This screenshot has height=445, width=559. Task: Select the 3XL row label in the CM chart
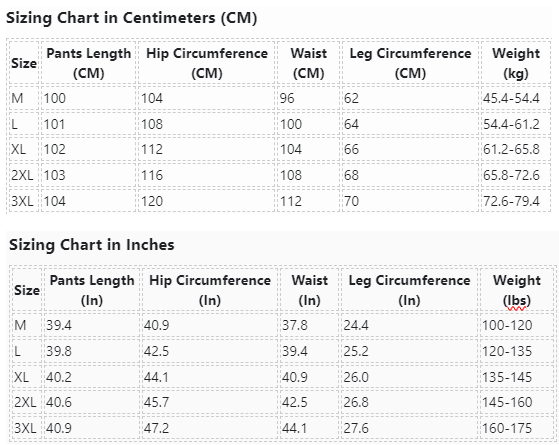(x=24, y=201)
